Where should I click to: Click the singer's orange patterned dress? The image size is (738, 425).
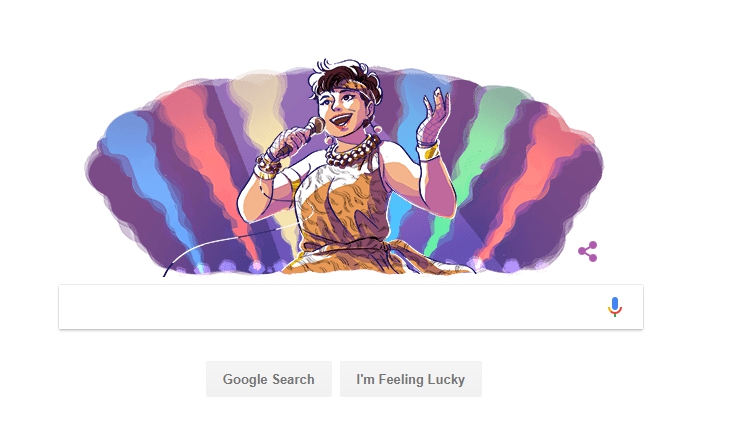(x=346, y=221)
